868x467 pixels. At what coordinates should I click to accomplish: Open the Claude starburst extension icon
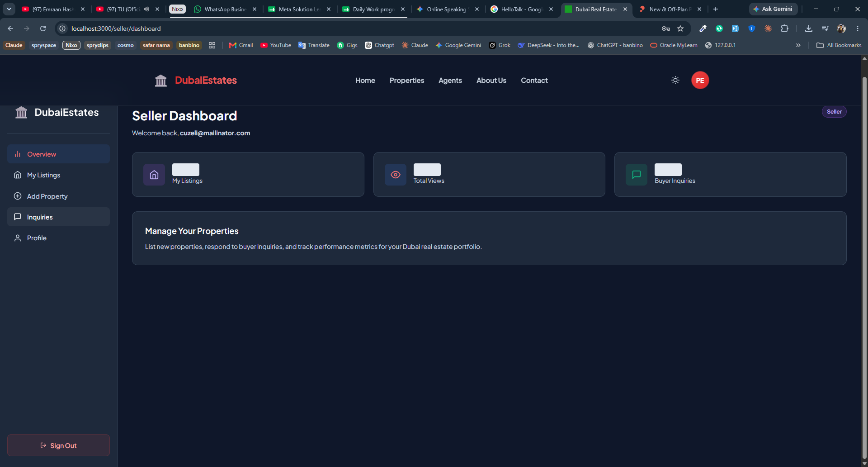click(x=768, y=29)
